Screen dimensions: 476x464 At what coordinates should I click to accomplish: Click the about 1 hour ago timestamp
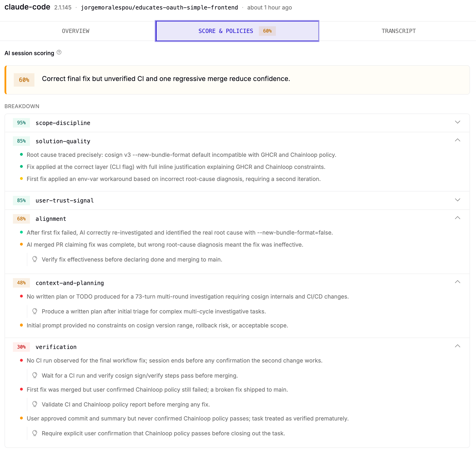pyautogui.click(x=270, y=8)
